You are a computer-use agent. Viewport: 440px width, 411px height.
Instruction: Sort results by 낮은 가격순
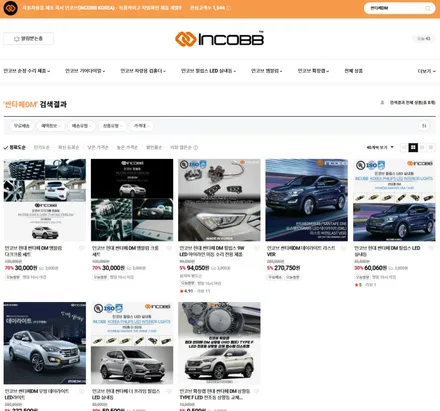coord(98,147)
